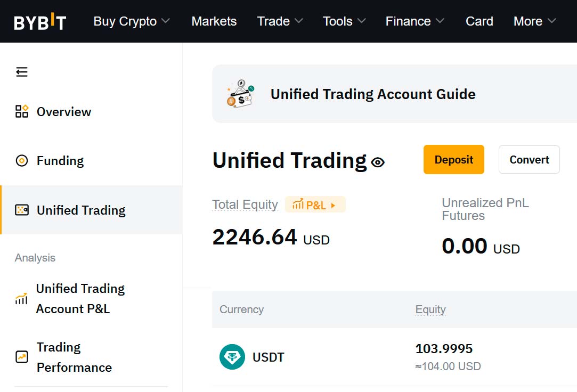This screenshot has width=577, height=392.
Task: Click the Overview grid icon
Action: coord(22,111)
